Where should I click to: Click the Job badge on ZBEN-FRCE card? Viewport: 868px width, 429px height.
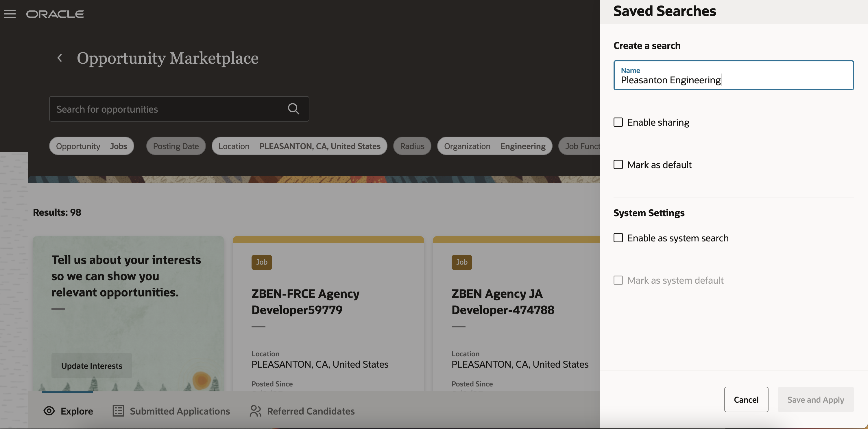coord(261,262)
